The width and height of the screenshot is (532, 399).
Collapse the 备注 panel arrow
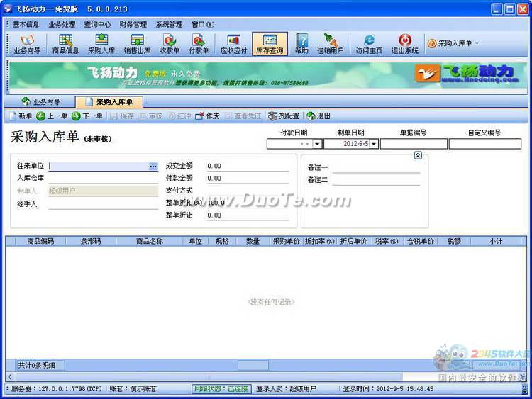[x=418, y=155]
